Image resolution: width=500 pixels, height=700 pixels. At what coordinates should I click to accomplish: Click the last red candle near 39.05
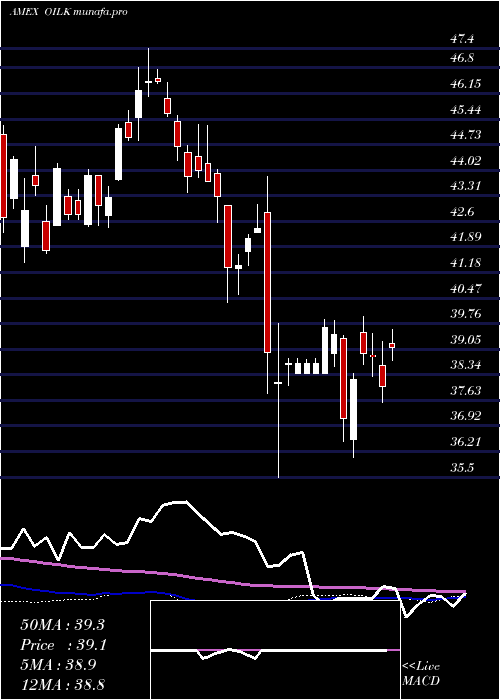(392, 346)
